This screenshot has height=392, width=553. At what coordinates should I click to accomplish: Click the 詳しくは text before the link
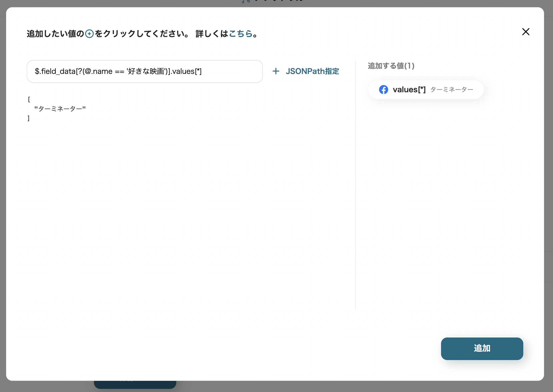[212, 34]
